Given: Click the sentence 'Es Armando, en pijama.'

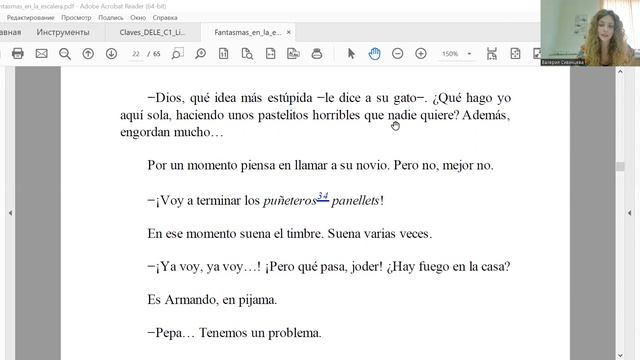Looking at the screenshot, I should (212, 300).
